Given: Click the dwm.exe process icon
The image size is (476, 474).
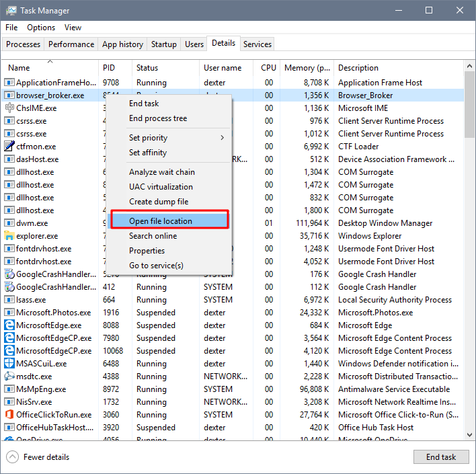Looking at the screenshot, I should click(x=9, y=223).
